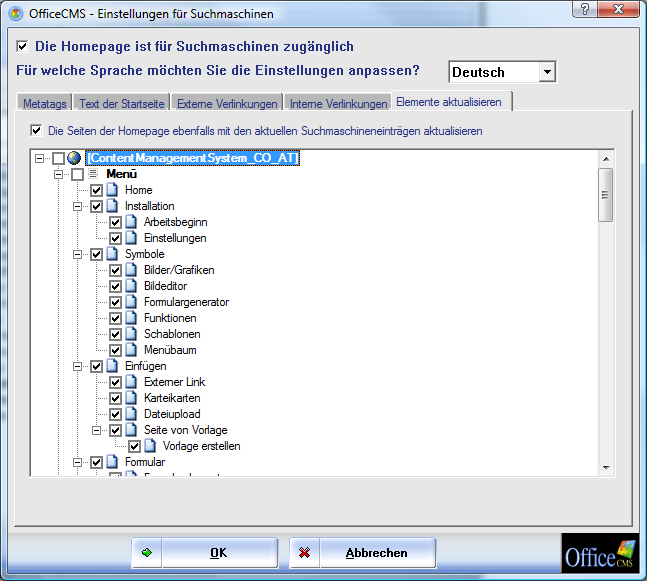Screen dimensions: 647x581
Task: Select the Elemente aktualisieren tab
Action: (452, 102)
